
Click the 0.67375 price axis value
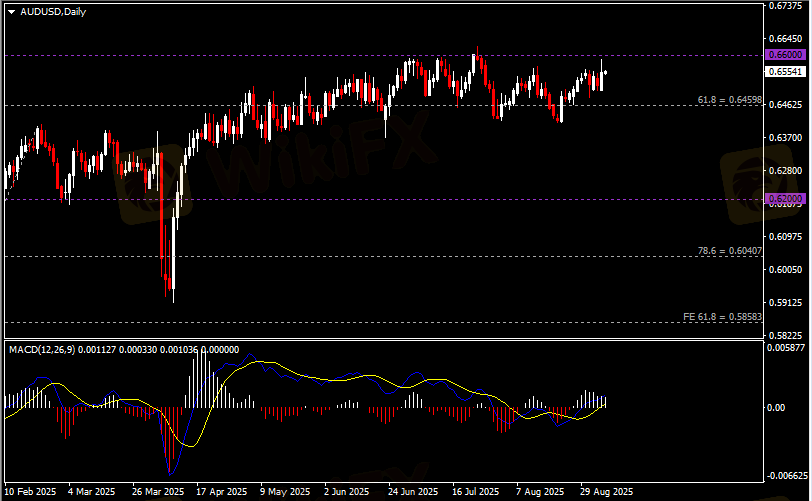tap(785, 6)
